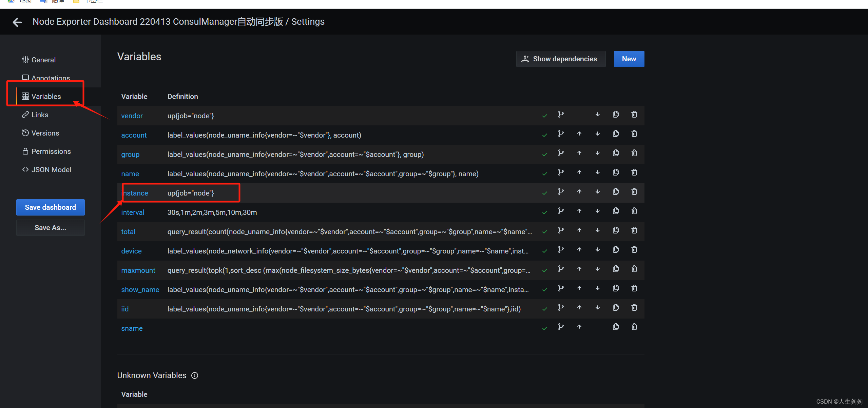This screenshot has height=408, width=868.
Task: Show dependencies icon for instance variable
Action: tap(561, 192)
